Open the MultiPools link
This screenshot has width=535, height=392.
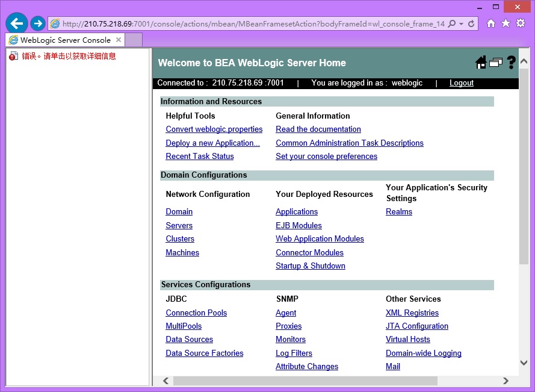point(184,326)
